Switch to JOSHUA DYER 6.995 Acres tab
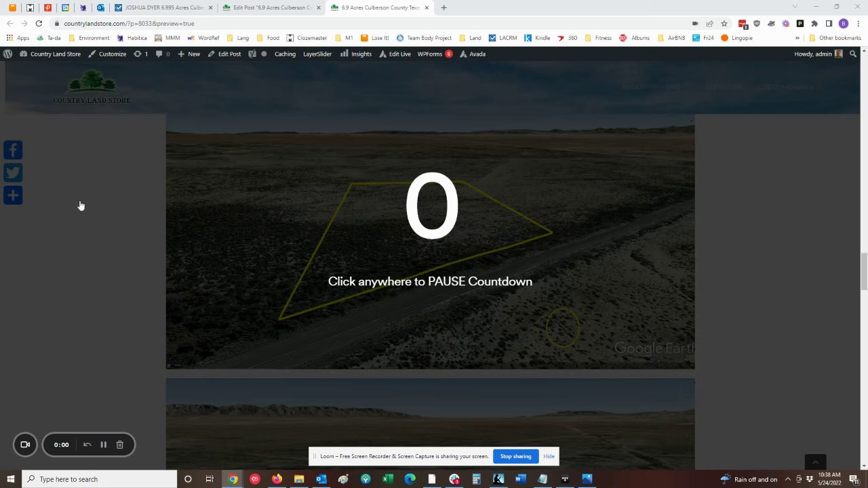Screen dimensions: 868x488 [159, 7]
